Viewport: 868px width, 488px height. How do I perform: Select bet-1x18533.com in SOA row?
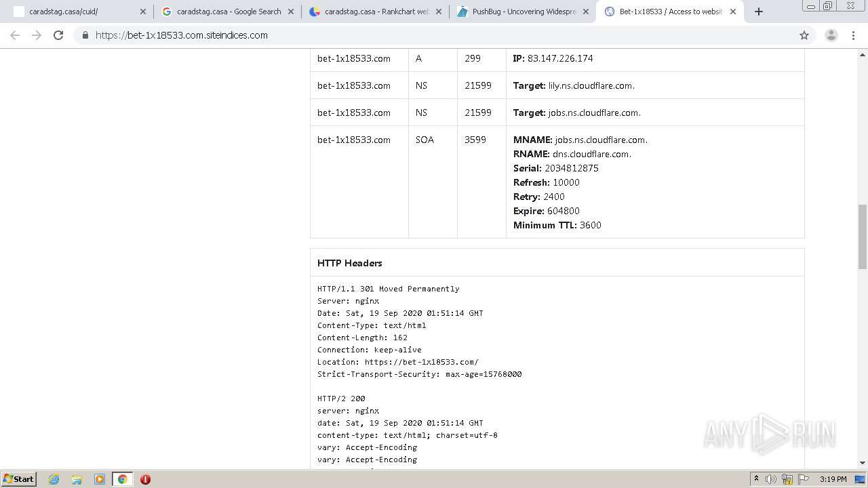(354, 140)
